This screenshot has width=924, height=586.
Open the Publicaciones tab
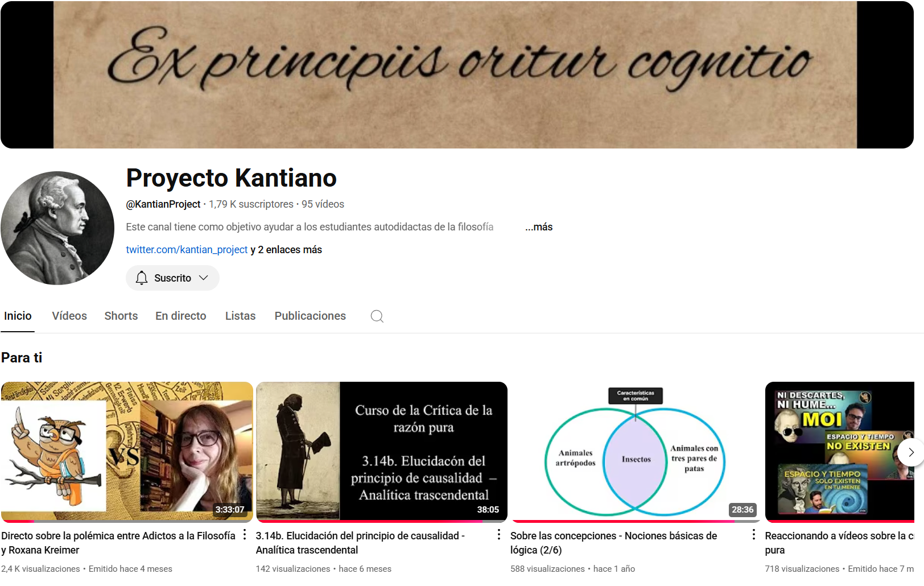pyautogui.click(x=310, y=316)
